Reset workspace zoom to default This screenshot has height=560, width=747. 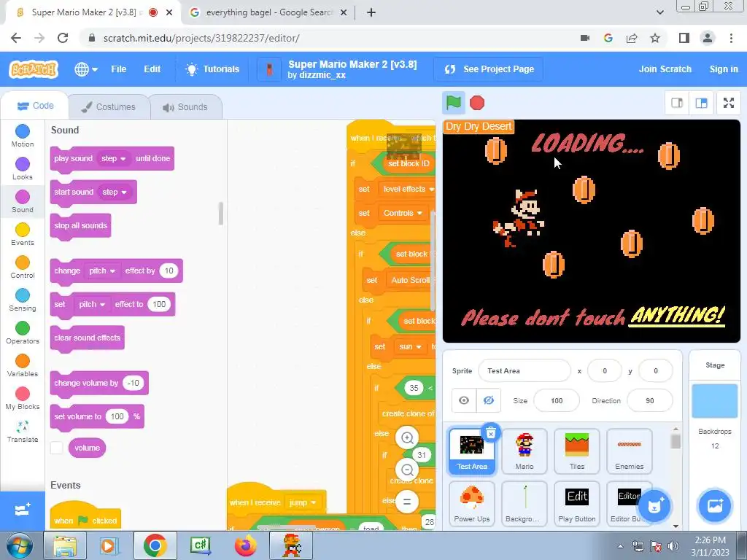(x=407, y=502)
